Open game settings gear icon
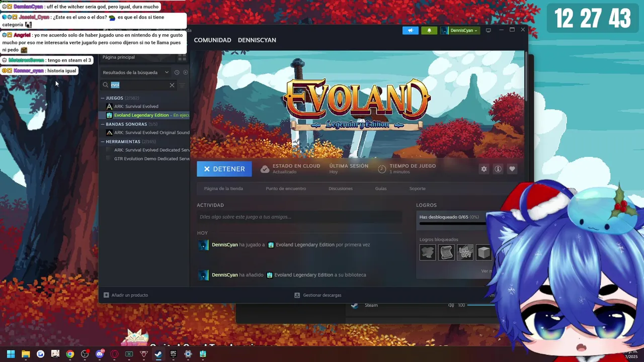The image size is (644, 362). click(x=484, y=169)
